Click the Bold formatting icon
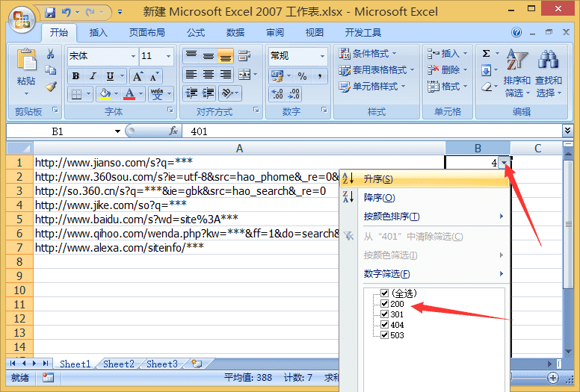 [75, 76]
